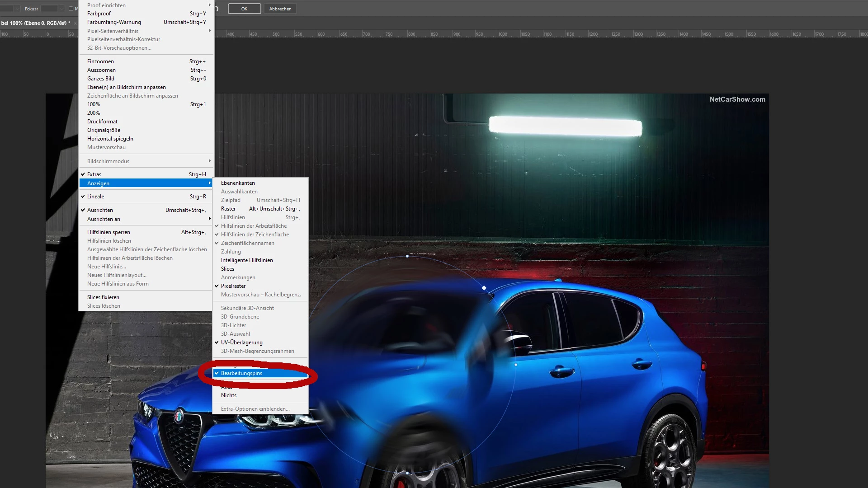The width and height of the screenshot is (868, 488).
Task: Choose Intelligente Hilfslinien in submenu
Action: coord(247,260)
